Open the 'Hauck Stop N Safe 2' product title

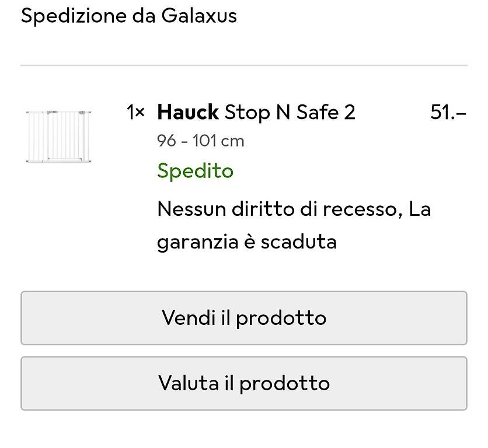pos(256,112)
